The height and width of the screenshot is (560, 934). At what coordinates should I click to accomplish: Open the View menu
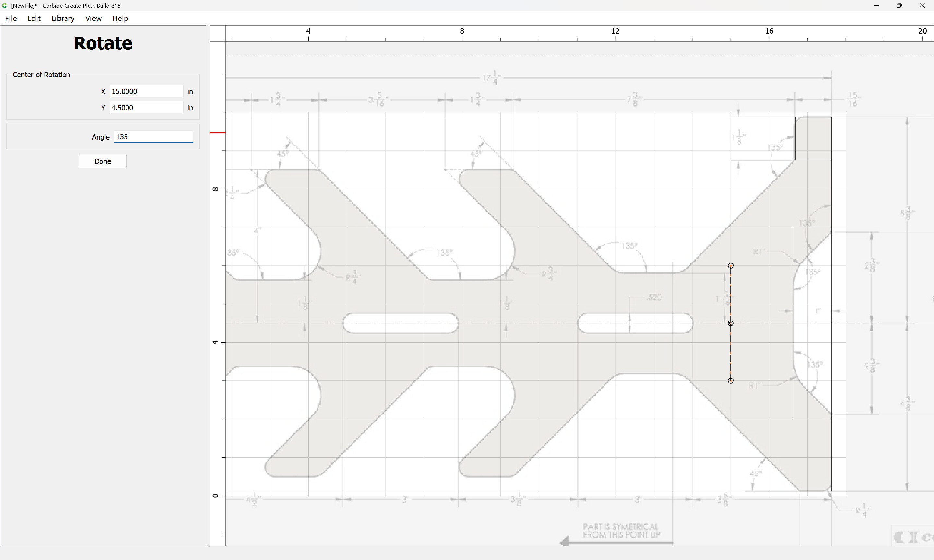pyautogui.click(x=93, y=18)
